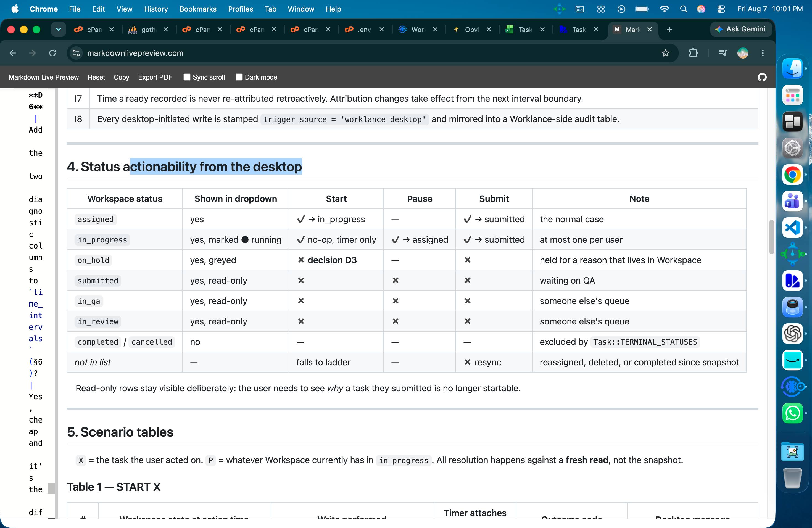Enable the Sync scroll checkbox
812x528 pixels.
[187, 77]
